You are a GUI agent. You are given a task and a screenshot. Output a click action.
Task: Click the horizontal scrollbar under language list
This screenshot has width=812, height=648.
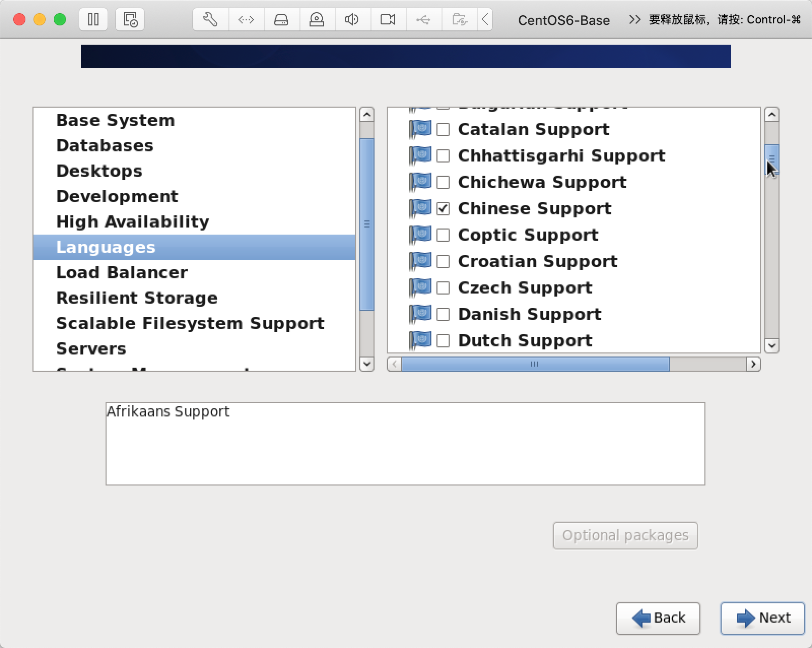pyautogui.click(x=535, y=364)
